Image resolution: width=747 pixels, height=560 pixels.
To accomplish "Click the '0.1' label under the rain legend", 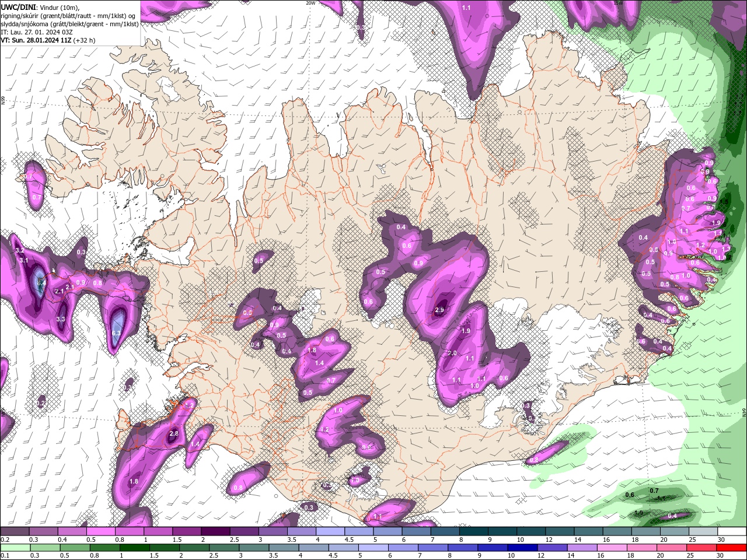I will point(5,556).
